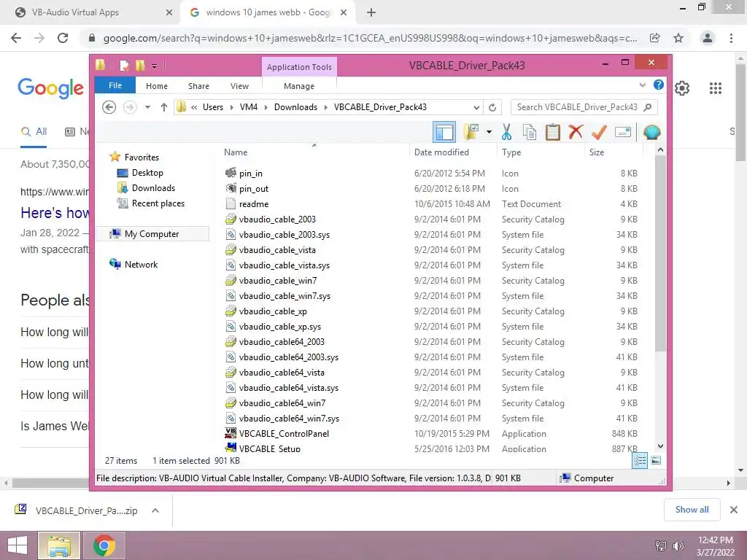Image resolution: width=747 pixels, height=560 pixels.
Task: Click the Copy icon in toolbar
Action: pos(530,132)
